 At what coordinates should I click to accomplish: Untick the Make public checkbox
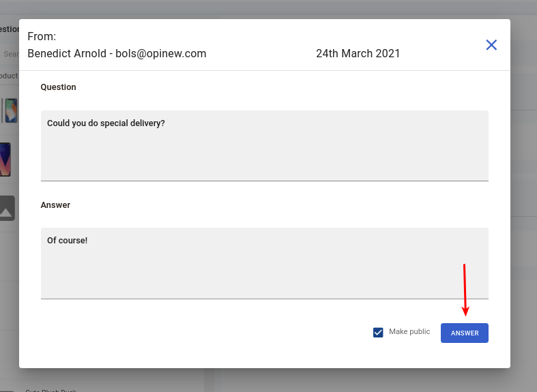(x=378, y=332)
